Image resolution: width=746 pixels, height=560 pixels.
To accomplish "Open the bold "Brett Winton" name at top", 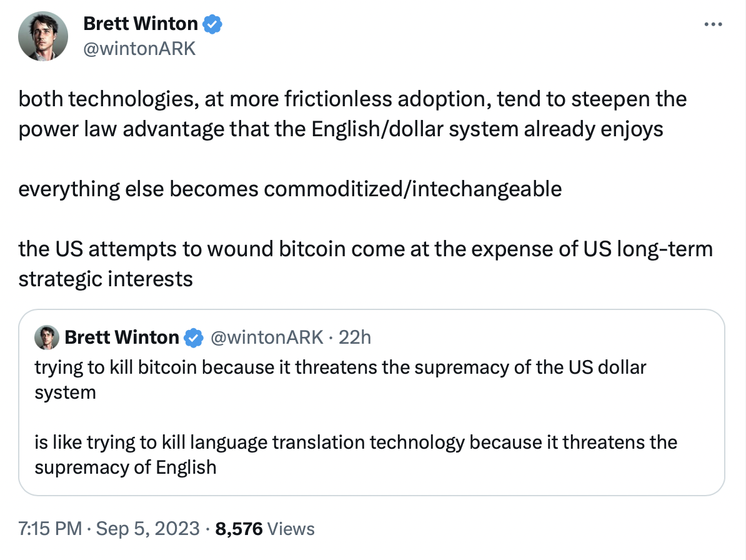I will pos(140,25).
